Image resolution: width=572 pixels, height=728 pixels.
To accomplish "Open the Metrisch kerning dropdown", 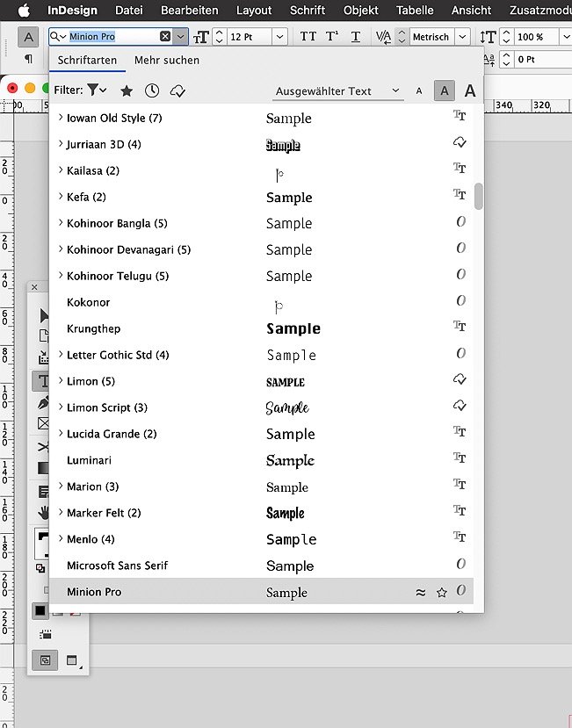I will pyautogui.click(x=462, y=37).
